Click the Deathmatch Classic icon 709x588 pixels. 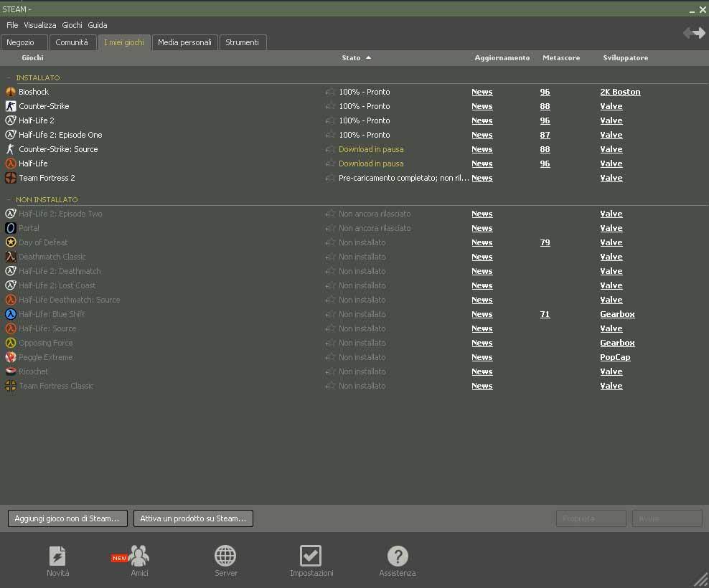tap(10, 257)
